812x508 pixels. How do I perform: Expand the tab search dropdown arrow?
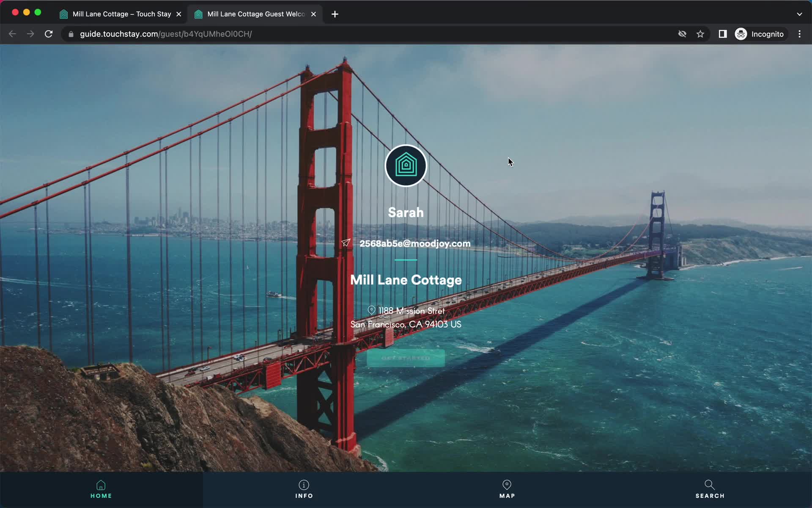click(799, 14)
